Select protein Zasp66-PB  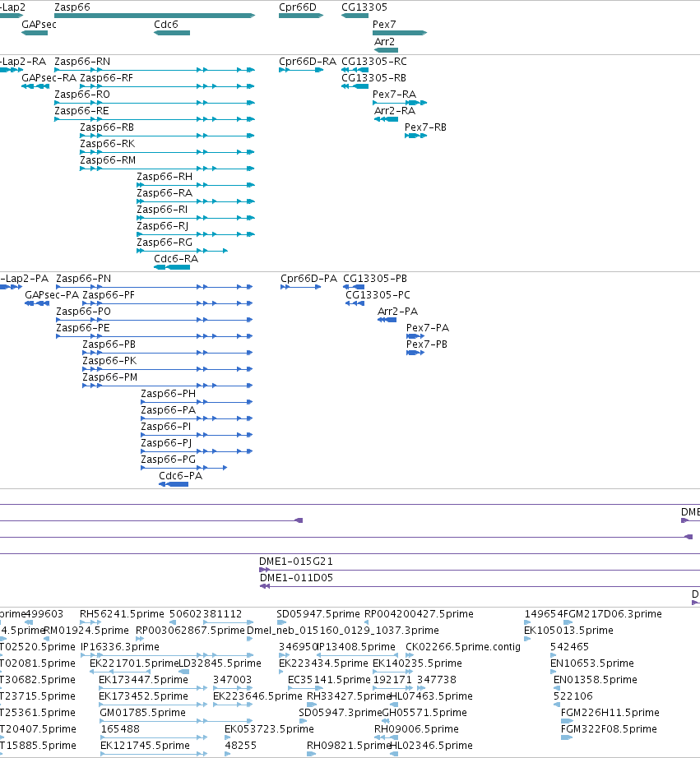pyautogui.click(x=167, y=353)
